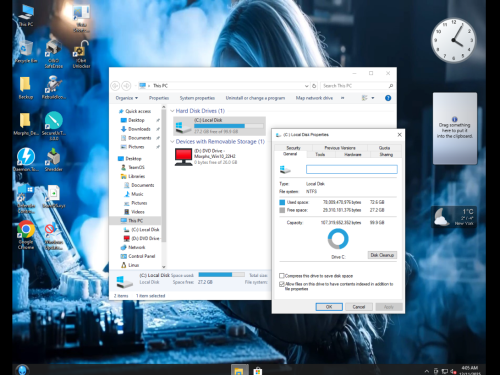Image resolution: width=500 pixels, height=375 pixels.
Task: Open Google Chrome desktop shortcut
Action: [x=26, y=234]
